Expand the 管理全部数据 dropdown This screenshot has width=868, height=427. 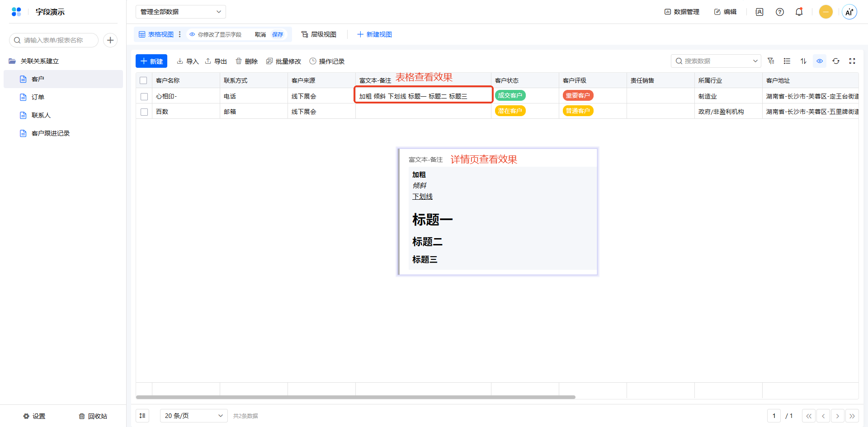tap(181, 12)
